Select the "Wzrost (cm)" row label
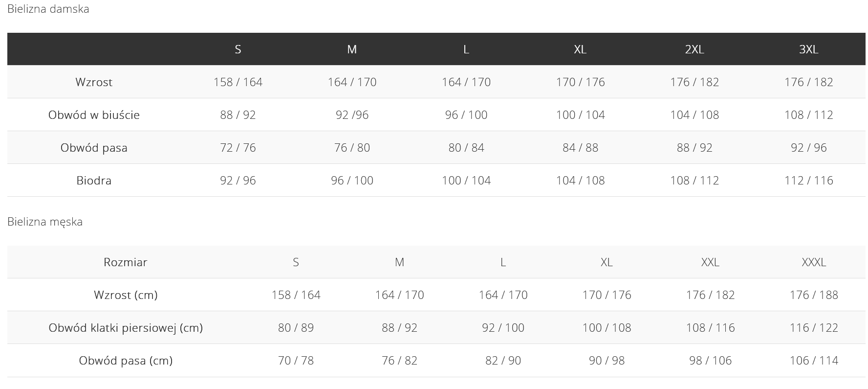868x389 pixels. tap(126, 295)
